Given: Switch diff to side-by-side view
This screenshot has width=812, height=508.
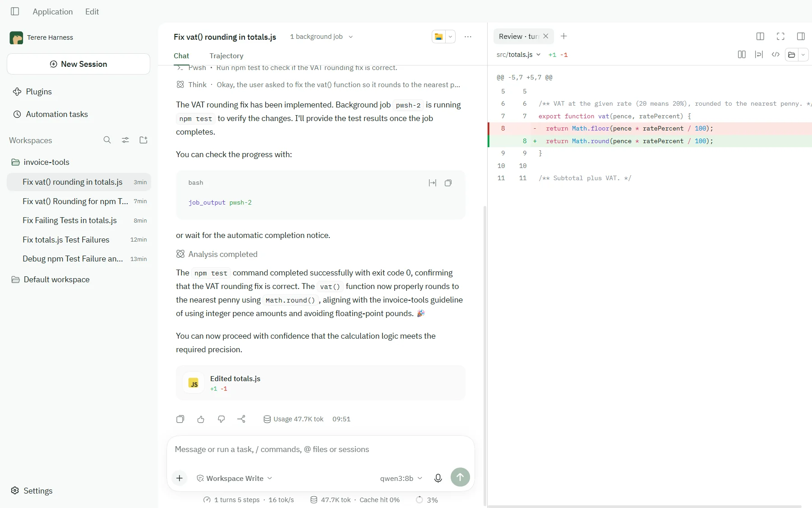Looking at the screenshot, I should pyautogui.click(x=742, y=55).
